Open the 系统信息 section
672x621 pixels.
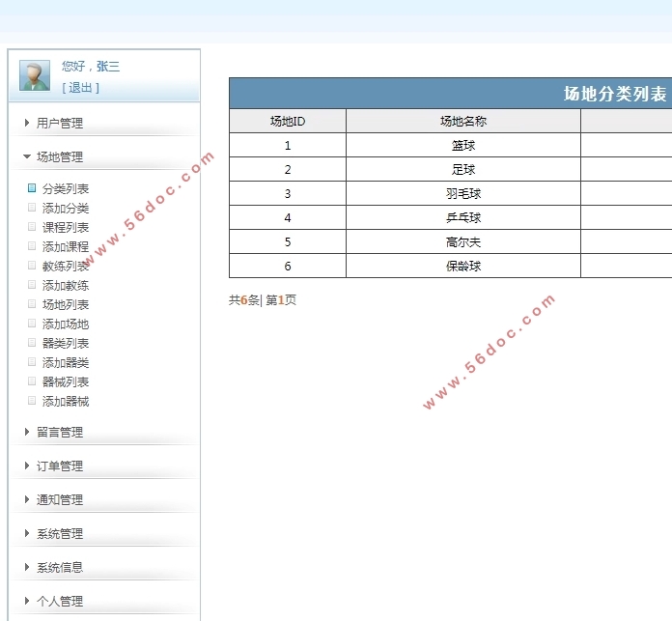[60, 567]
